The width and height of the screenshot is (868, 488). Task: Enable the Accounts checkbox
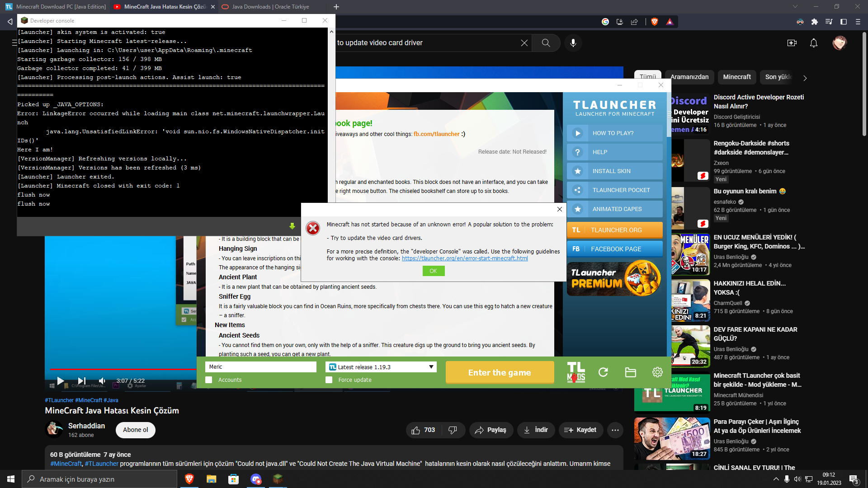point(209,380)
